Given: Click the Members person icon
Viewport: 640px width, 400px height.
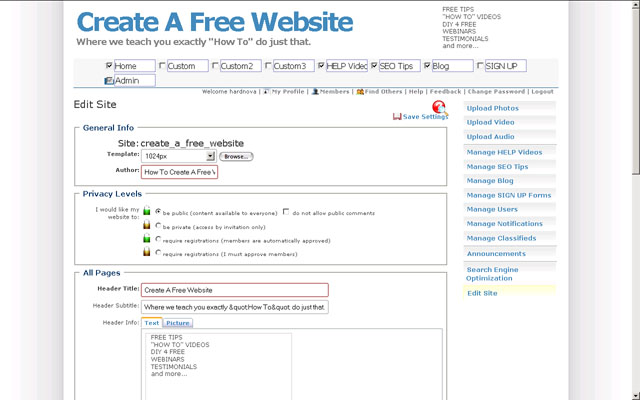Looking at the screenshot, I should pos(314,91).
